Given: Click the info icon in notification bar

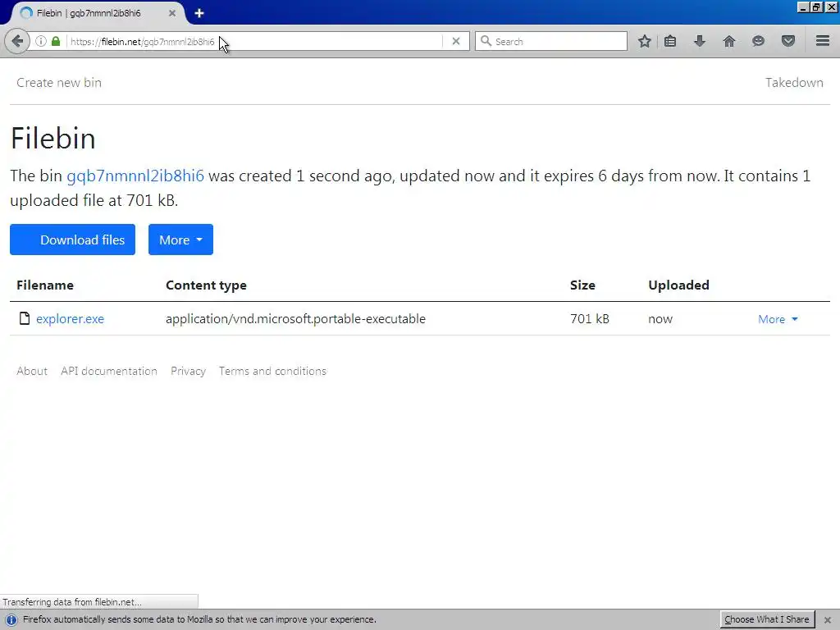Looking at the screenshot, I should pos(11,620).
